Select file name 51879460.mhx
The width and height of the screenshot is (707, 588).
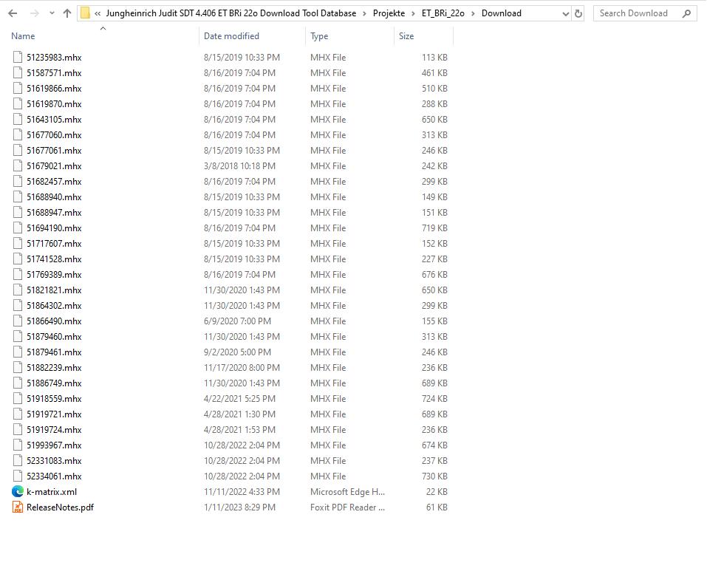(x=54, y=336)
